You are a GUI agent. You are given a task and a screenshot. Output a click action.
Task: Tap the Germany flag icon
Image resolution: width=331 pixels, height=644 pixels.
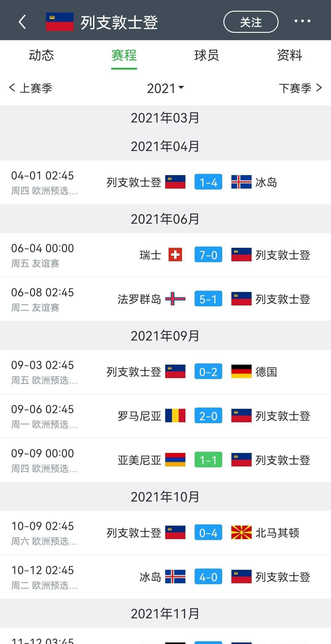tap(241, 372)
